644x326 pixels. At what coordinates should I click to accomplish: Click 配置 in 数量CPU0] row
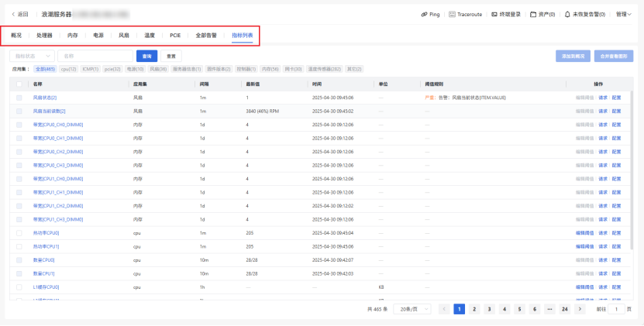pos(616,260)
